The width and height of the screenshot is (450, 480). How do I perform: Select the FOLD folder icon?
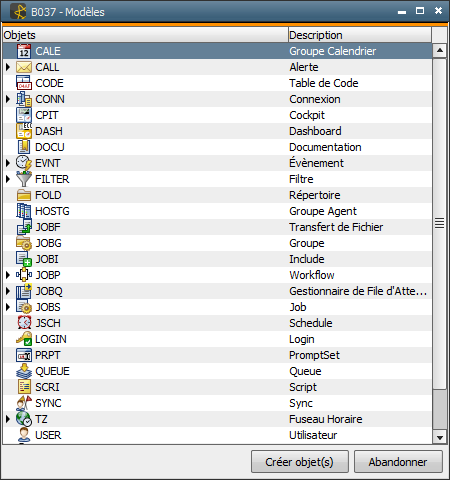click(24, 195)
